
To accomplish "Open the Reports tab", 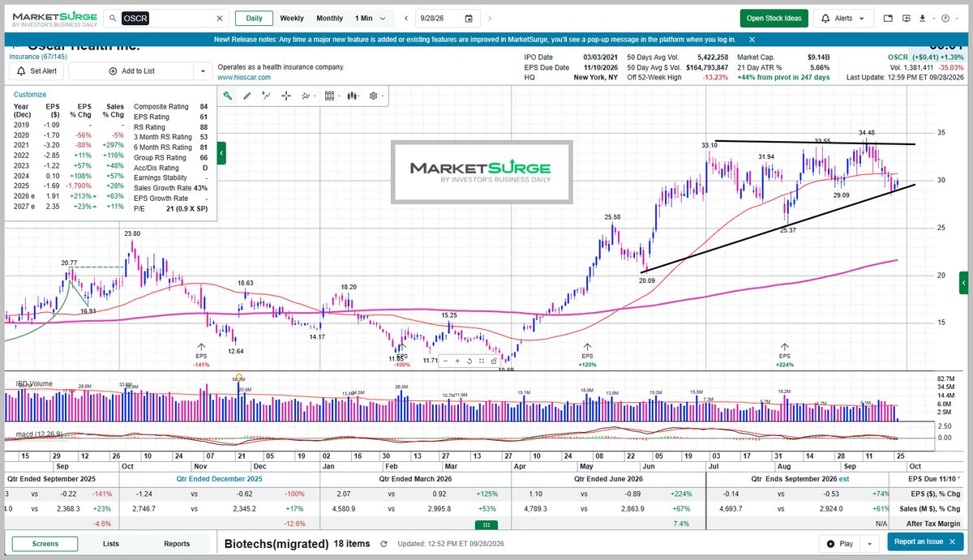I will click(x=177, y=544).
